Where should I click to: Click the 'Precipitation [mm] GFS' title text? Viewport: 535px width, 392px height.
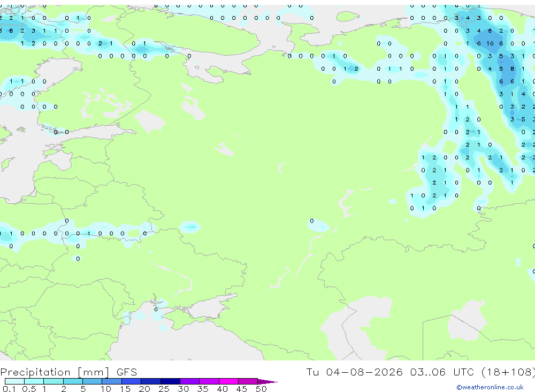point(68,372)
